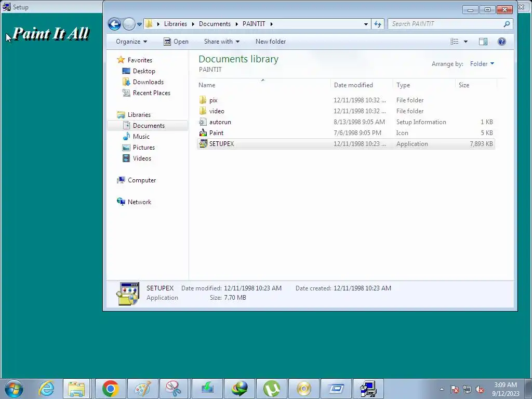The width and height of the screenshot is (532, 399).
Task: Open Videos library
Action: [142, 158]
